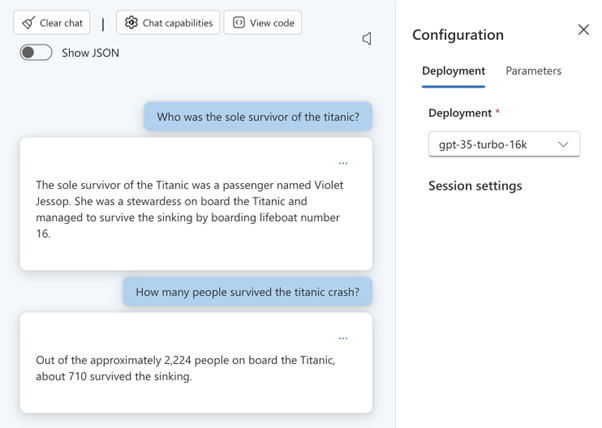The width and height of the screenshot is (602, 428).
Task: Open Chat capabilities settings
Action: 168,23
